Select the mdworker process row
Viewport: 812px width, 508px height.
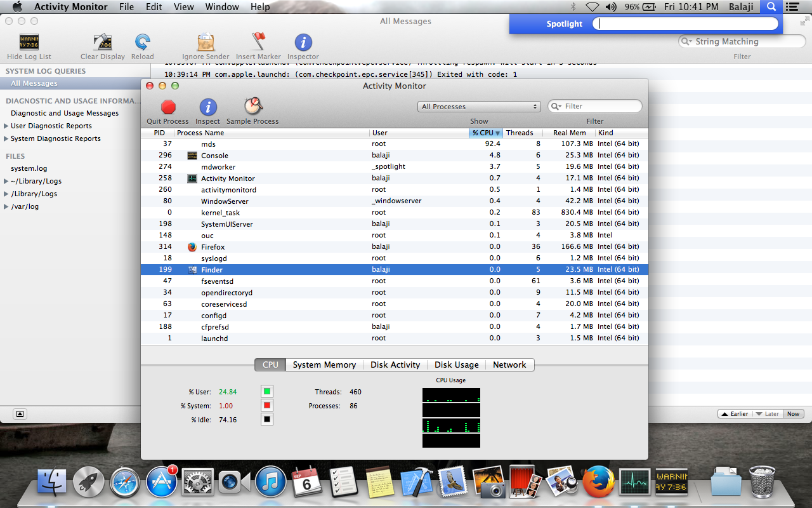(x=395, y=167)
